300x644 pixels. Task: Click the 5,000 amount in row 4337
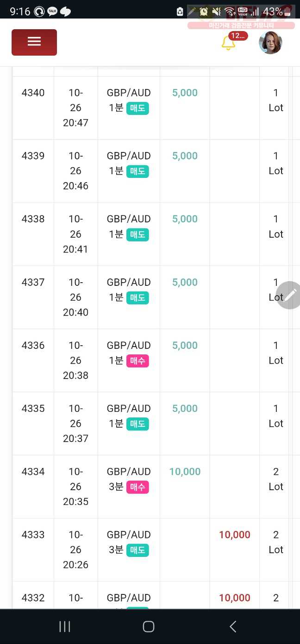click(x=185, y=282)
